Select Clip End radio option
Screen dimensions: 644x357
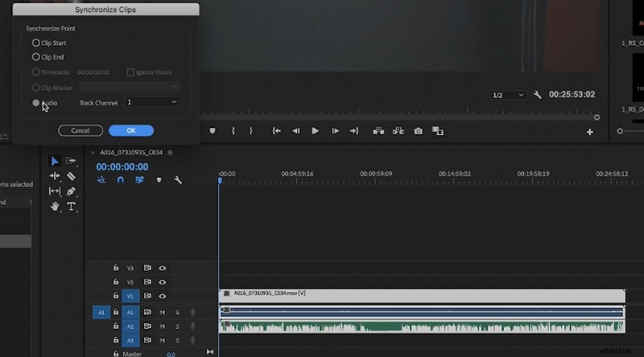click(x=35, y=57)
